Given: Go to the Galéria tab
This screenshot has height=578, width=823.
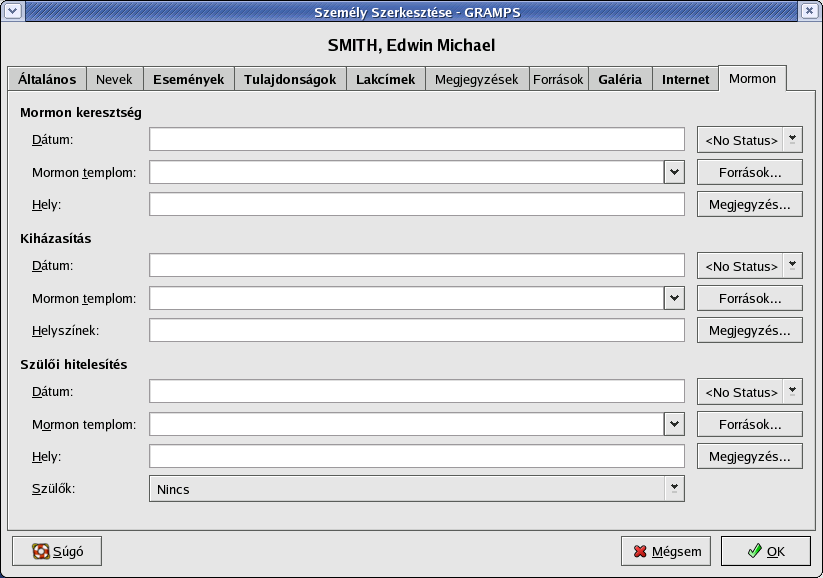Looking at the screenshot, I should coord(620,80).
